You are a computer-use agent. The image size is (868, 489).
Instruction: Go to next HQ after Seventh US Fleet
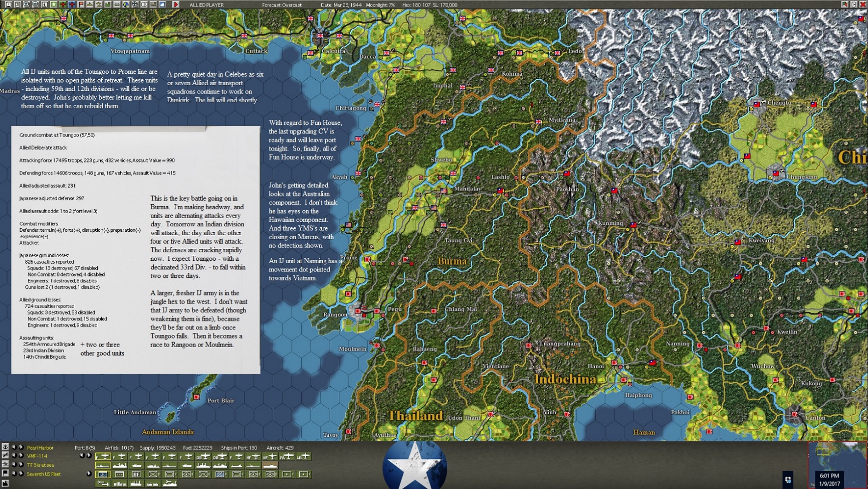pyautogui.click(x=21, y=474)
